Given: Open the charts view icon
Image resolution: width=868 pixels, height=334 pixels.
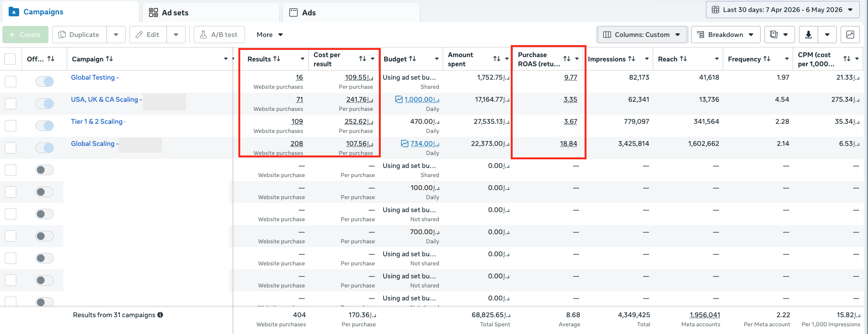Looking at the screenshot, I should [x=850, y=35].
